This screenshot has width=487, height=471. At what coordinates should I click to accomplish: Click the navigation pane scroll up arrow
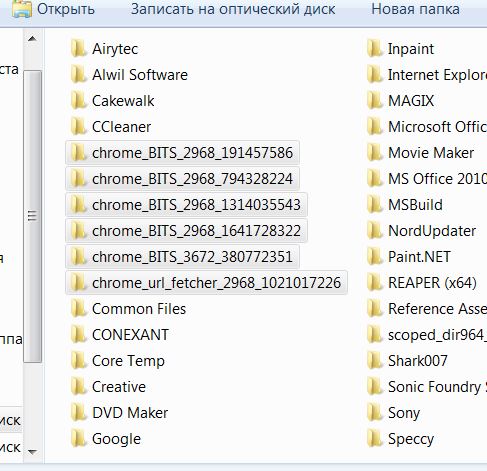32,39
